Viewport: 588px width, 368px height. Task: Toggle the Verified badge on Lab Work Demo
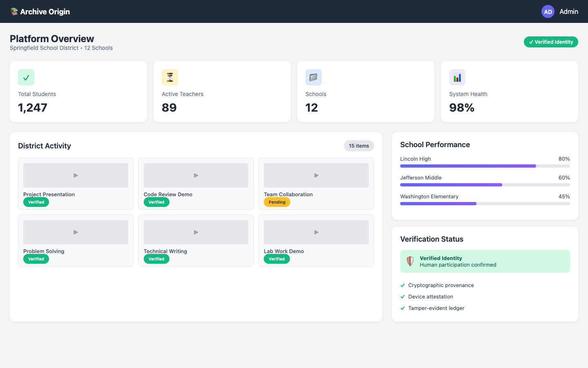[276, 259]
